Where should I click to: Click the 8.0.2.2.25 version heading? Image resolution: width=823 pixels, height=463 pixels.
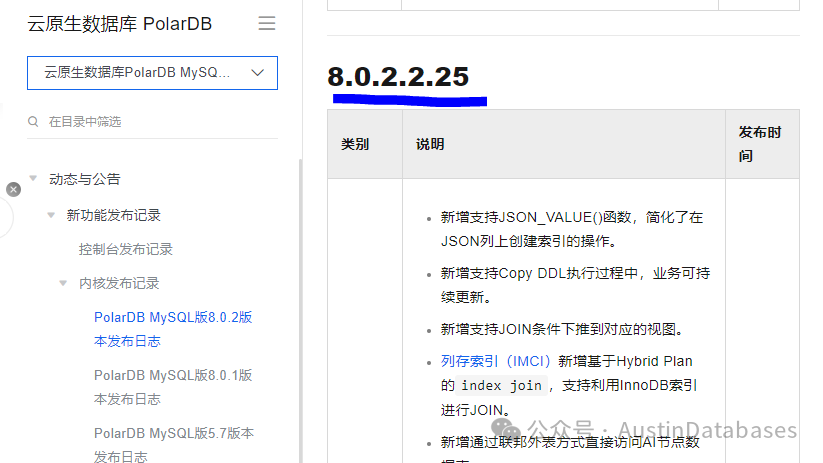398,77
